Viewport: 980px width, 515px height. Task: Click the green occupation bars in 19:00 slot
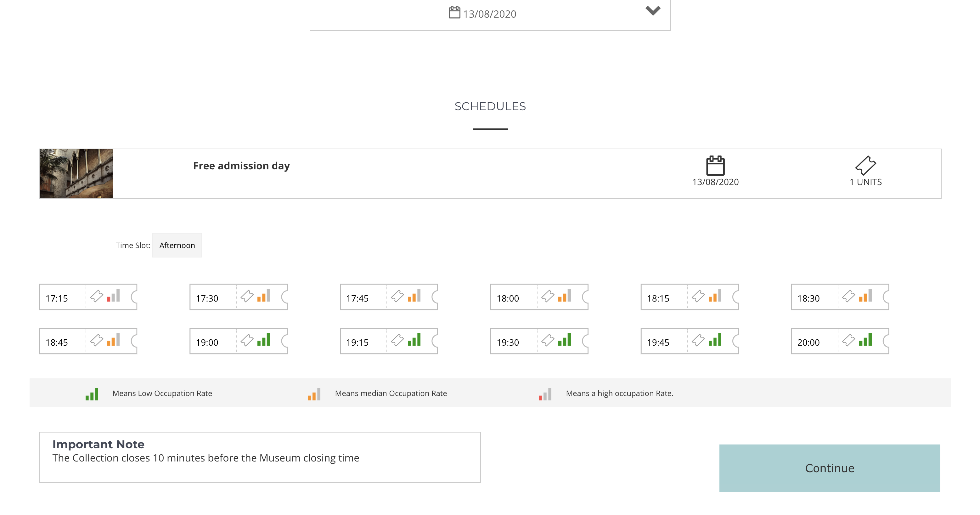point(264,340)
